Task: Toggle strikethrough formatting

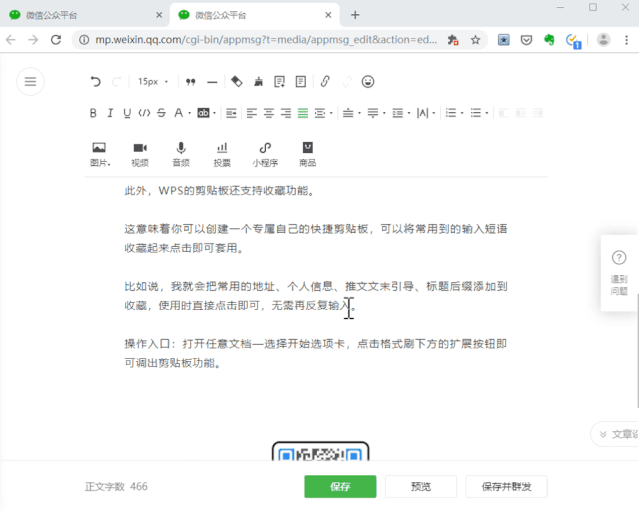Action: [161, 113]
